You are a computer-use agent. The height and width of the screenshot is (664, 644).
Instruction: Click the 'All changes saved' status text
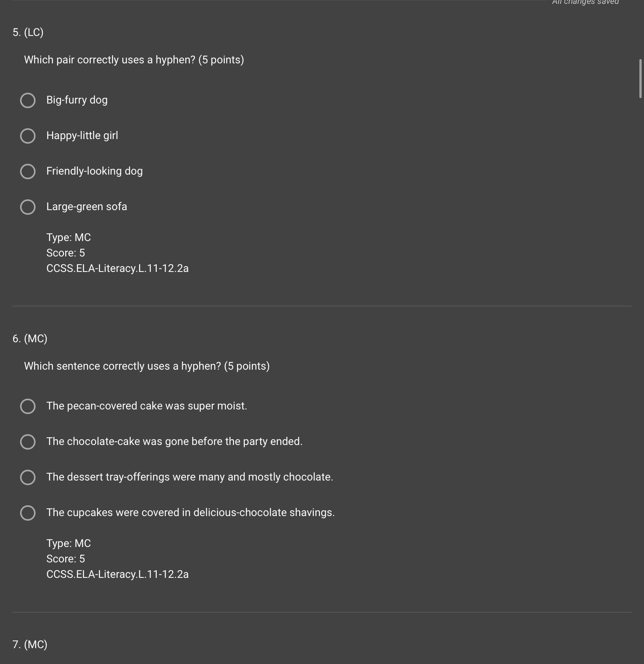[585, 2]
